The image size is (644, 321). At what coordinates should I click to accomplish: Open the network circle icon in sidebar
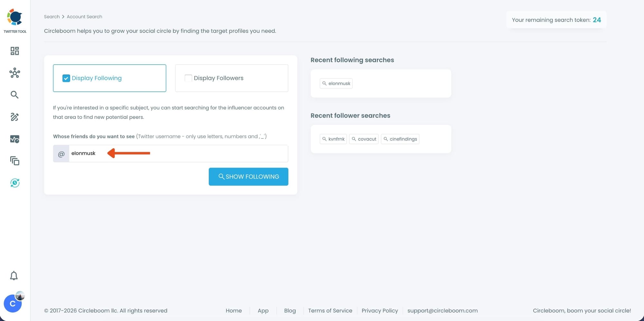pyautogui.click(x=15, y=73)
